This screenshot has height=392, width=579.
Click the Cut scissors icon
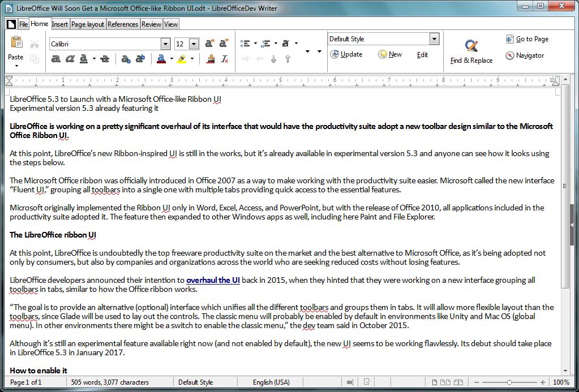35,44
